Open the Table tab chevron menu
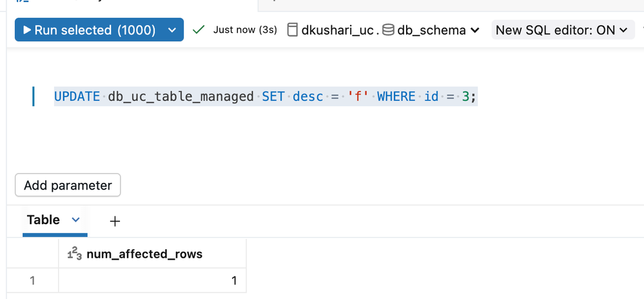 [75, 220]
